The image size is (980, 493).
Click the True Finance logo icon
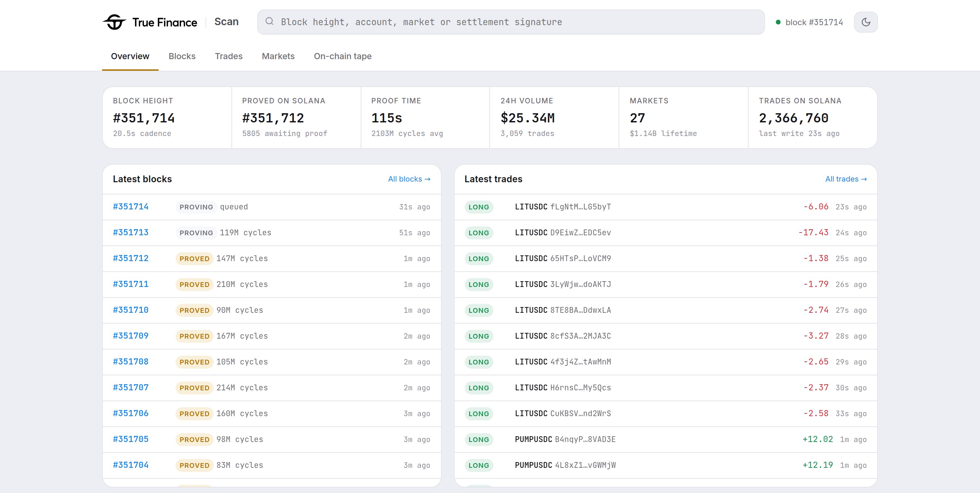click(114, 22)
